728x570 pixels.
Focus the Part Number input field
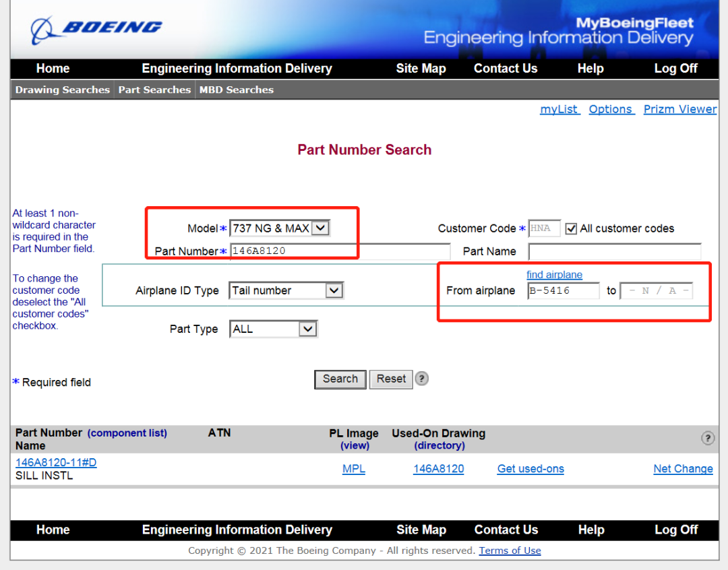point(340,251)
